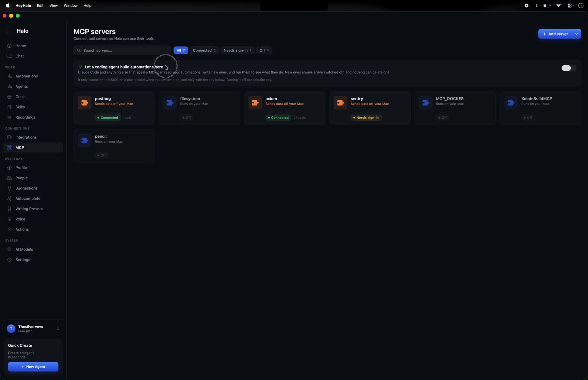Click the Halo logo title
588x380 pixels.
pos(23,31)
